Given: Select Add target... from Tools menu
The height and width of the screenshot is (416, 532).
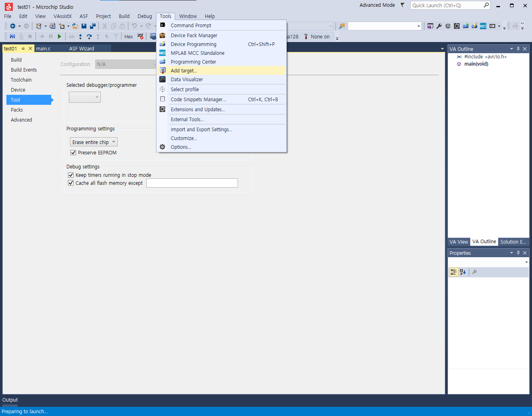Looking at the screenshot, I should pos(222,70).
